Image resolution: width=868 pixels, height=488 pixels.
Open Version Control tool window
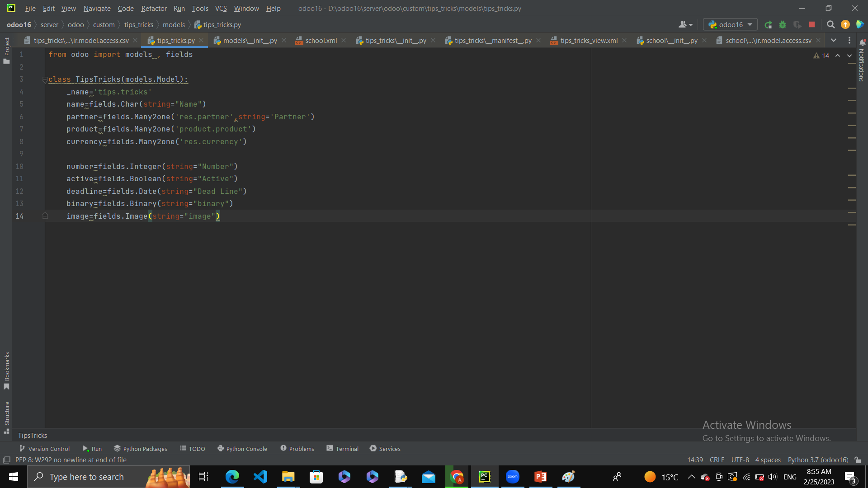click(44, 449)
